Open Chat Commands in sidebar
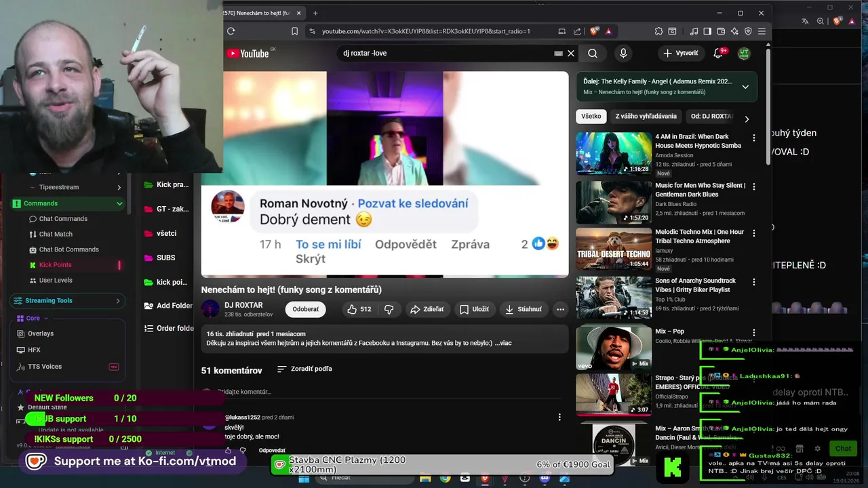This screenshot has height=488, width=868. point(63,219)
